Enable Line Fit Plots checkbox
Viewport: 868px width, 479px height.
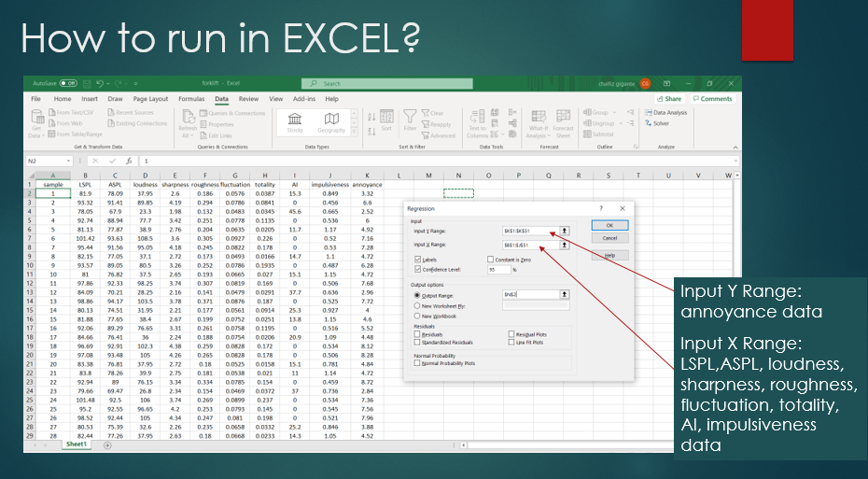pos(511,343)
